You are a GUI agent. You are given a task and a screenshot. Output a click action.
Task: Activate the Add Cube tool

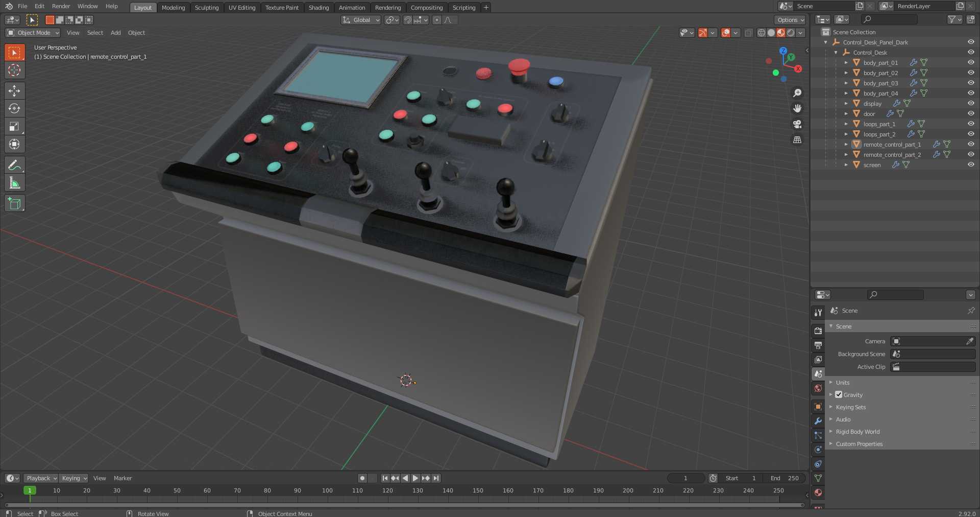[x=14, y=203]
